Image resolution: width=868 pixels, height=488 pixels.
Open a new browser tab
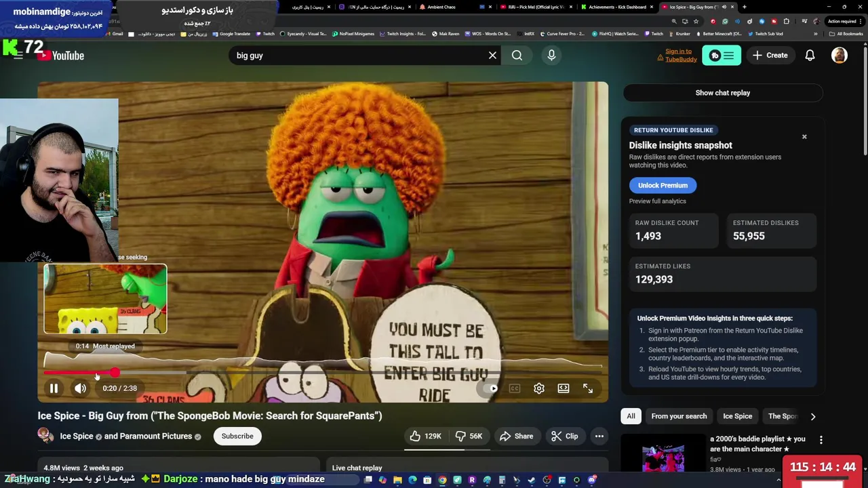tap(745, 7)
